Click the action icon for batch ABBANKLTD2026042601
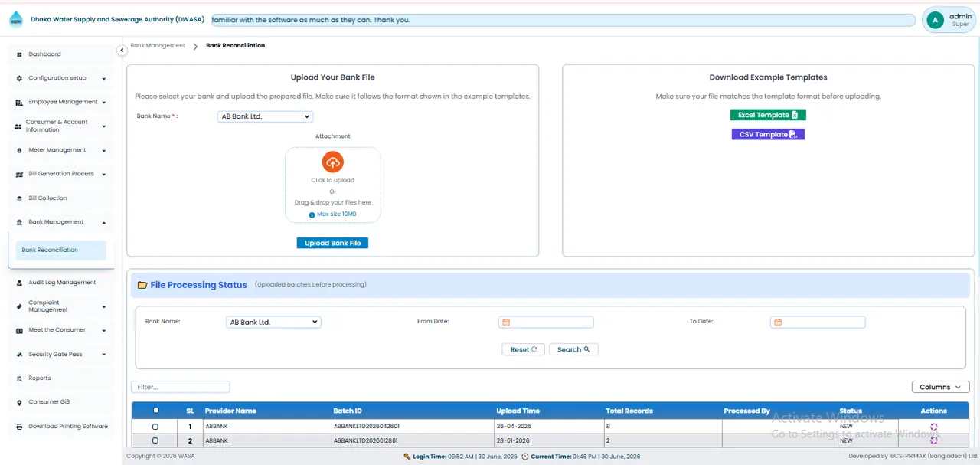The width and height of the screenshot is (980, 465). [933, 427]
